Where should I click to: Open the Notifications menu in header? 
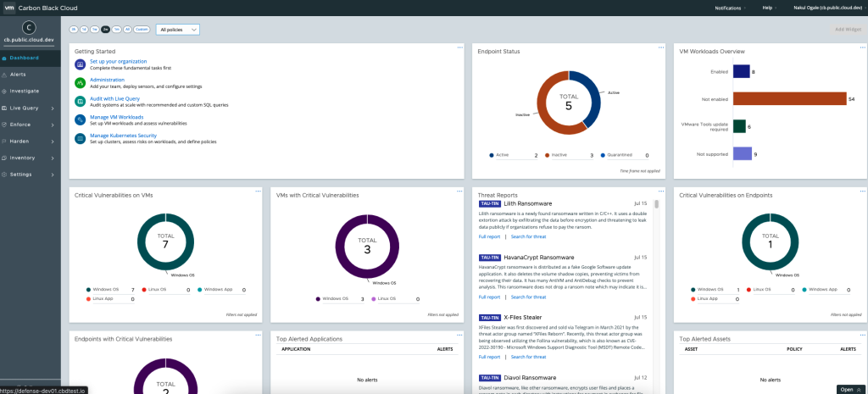tap(729, 8)
